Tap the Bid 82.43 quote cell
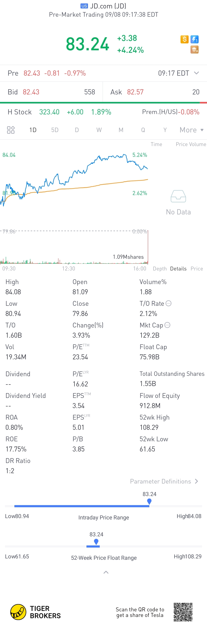The image size is (207, 644). pos(51,92)
